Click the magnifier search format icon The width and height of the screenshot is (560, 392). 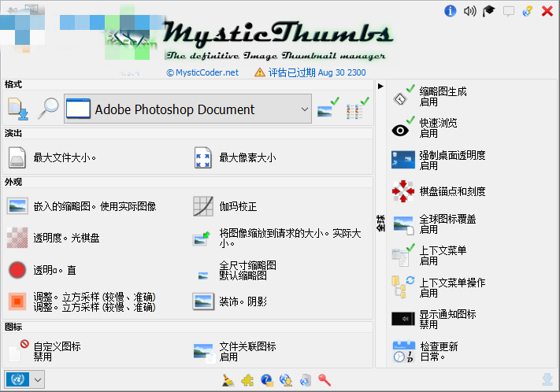(48, 109)
